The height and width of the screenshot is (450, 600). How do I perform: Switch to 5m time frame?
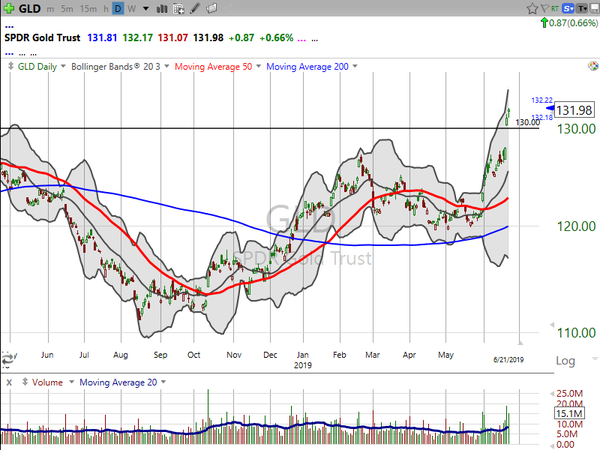67,8
